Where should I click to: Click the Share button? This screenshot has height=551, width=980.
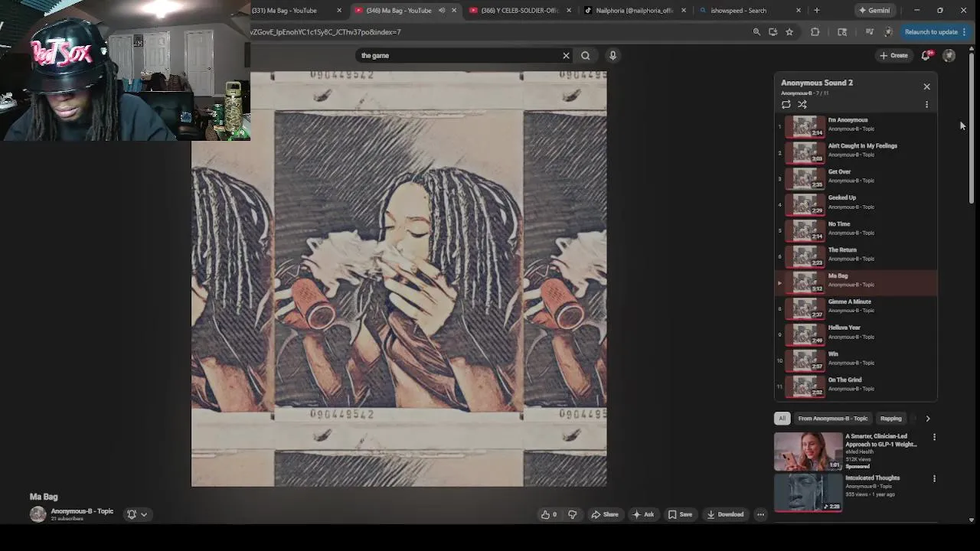[x=605, y=514]
